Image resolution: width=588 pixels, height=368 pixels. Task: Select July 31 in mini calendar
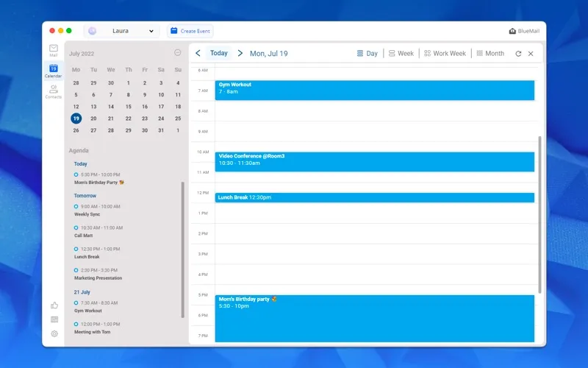161,130
